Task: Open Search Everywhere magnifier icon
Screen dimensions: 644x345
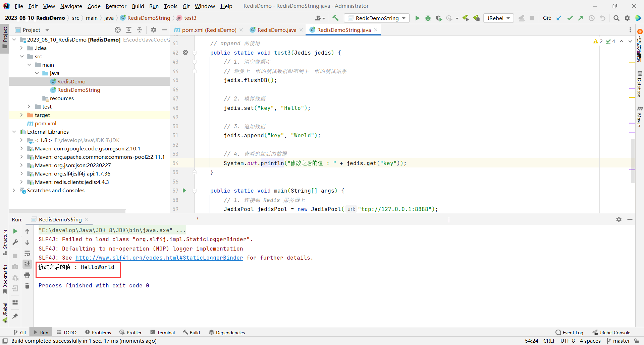Action: click(616, 18)
